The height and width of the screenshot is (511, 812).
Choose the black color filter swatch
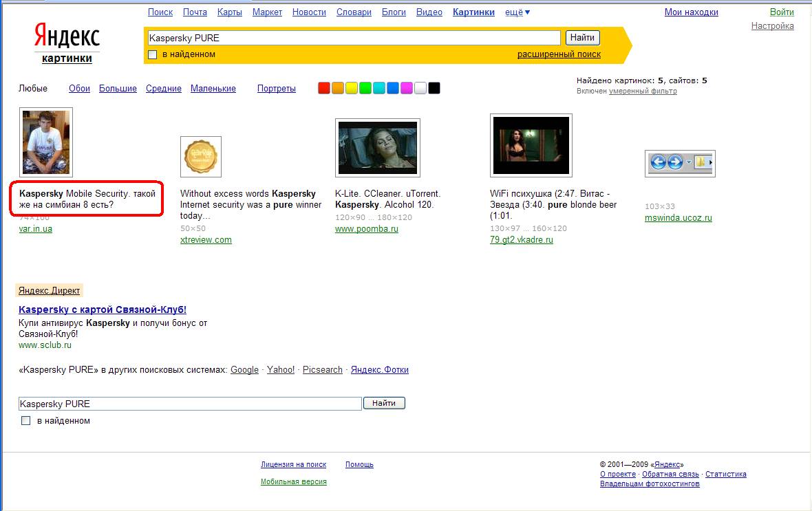click(x=434, y=88)
